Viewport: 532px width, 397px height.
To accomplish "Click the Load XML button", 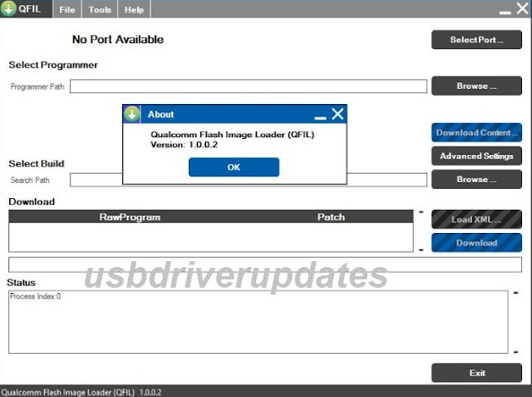I will (x=476, y=220).
